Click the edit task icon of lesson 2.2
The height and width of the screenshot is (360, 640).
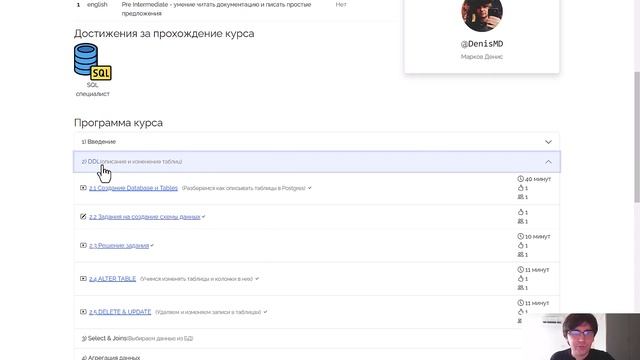(x=83, y=216)
